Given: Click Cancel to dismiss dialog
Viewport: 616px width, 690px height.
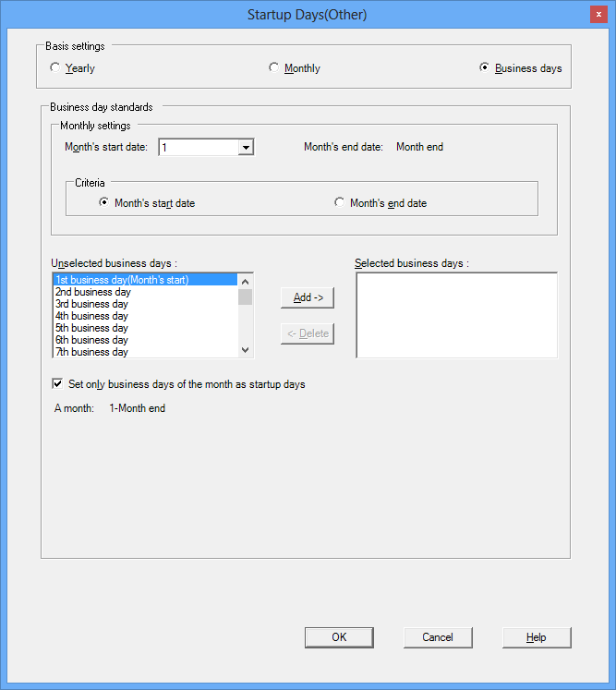Looking at the screenshot, I should [x=438, y=637].
